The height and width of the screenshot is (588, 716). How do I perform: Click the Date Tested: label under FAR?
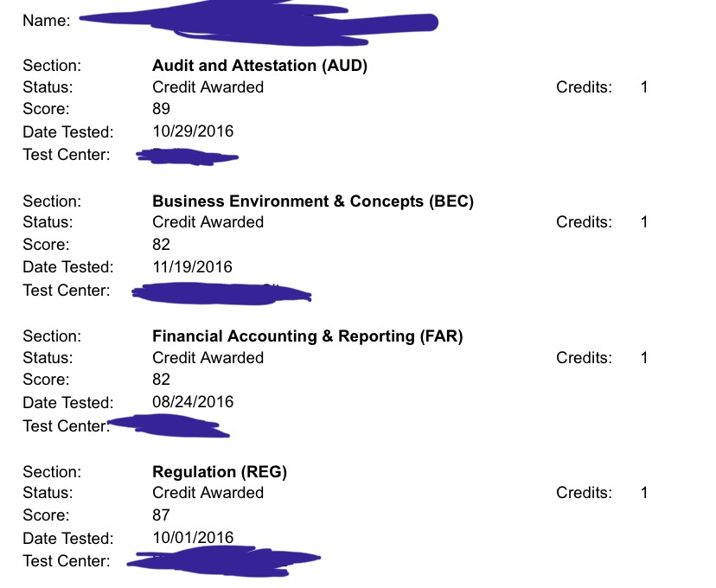(x=68, y=403)
